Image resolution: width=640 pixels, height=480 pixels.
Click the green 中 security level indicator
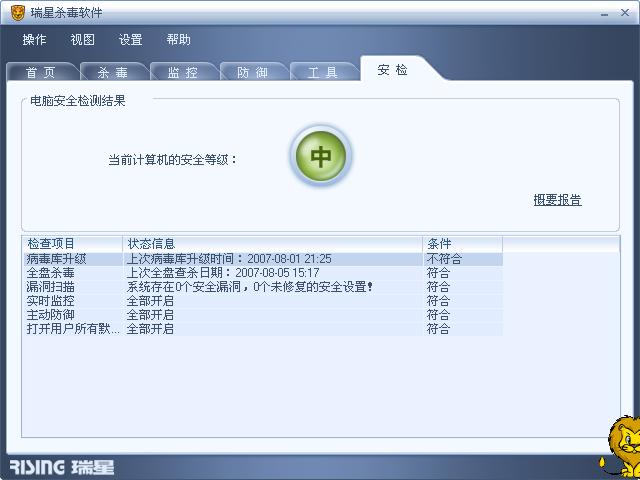321,156
